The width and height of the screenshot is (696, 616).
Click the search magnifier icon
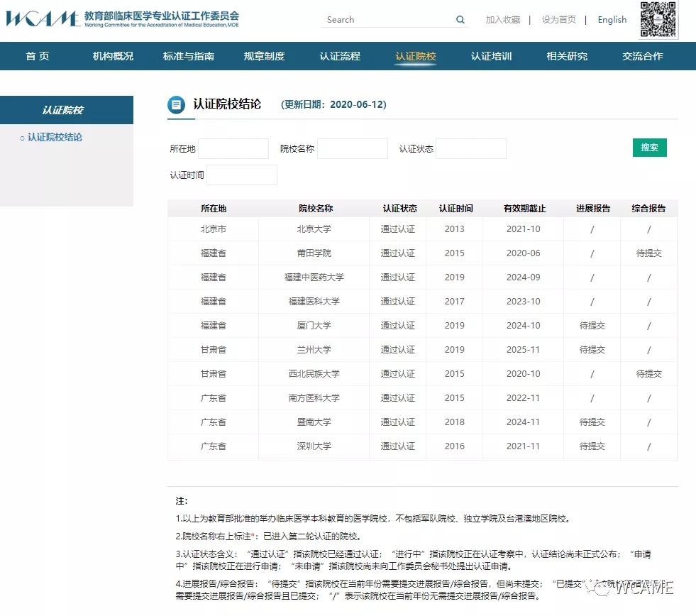coord(460,20)
